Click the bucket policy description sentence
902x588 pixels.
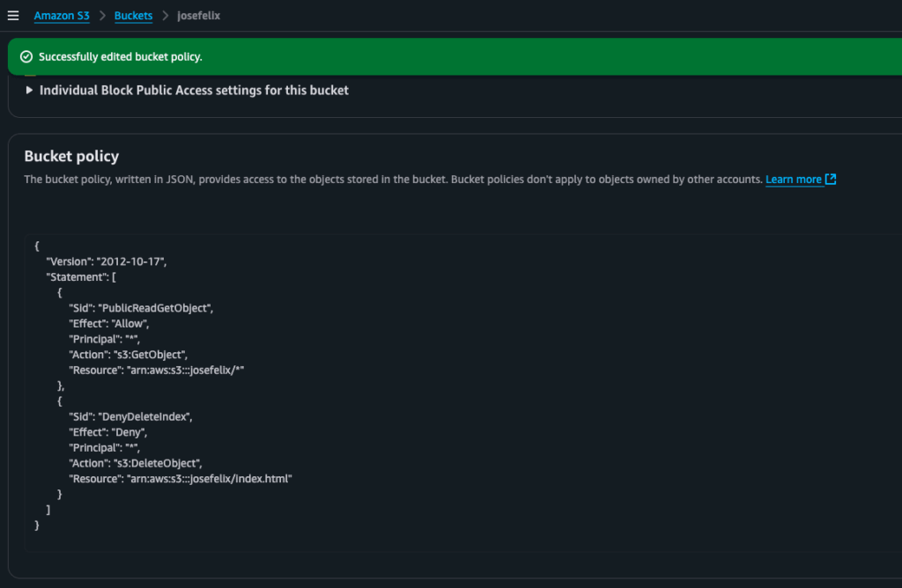394,180
